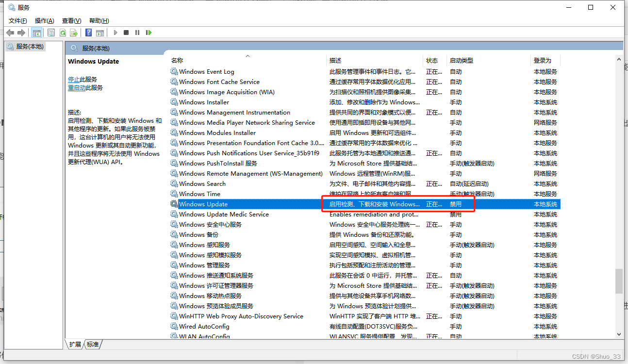
Task: Open the Properties toolbar icon
Action: tap(51, 33)
